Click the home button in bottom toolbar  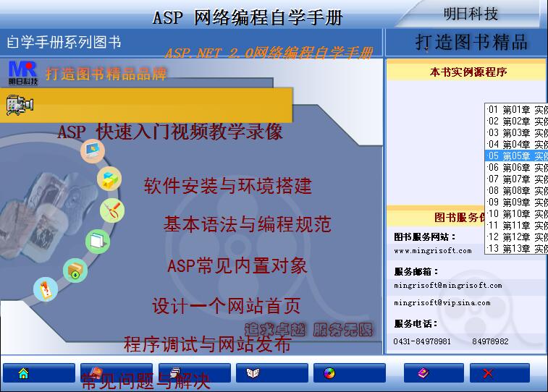point(39,373)
